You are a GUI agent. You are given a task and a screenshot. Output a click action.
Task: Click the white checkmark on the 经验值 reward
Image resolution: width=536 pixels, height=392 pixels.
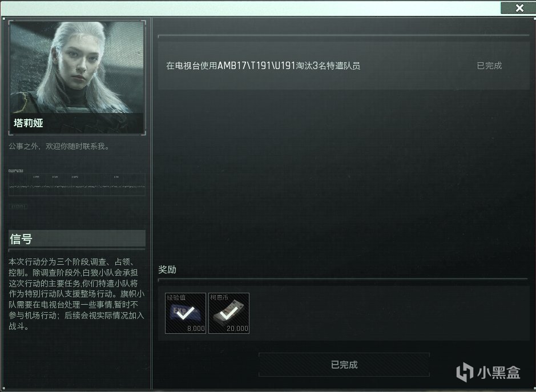[186, 313]
